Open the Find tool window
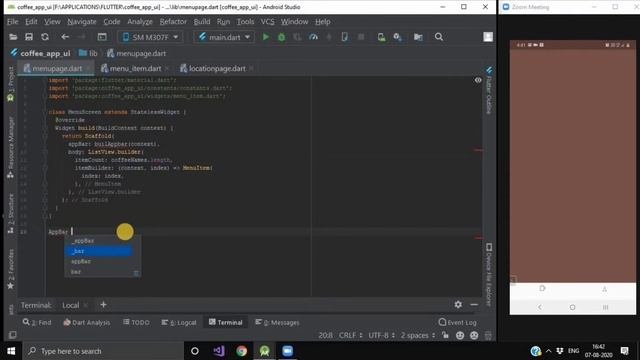This screenshot has height=360, width=640. coord(37,322)
